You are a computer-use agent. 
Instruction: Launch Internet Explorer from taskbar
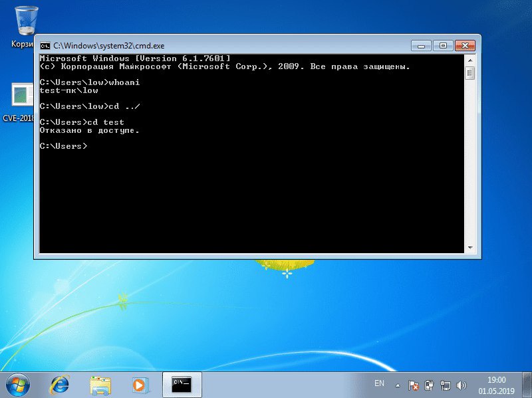(x=60, y=385)
